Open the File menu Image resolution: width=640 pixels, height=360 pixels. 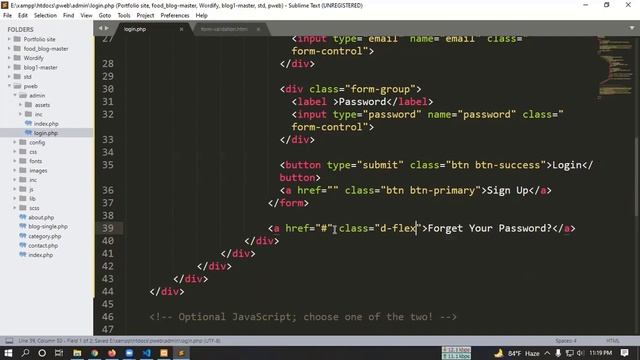pyautogui.click(x=7, y=16)
